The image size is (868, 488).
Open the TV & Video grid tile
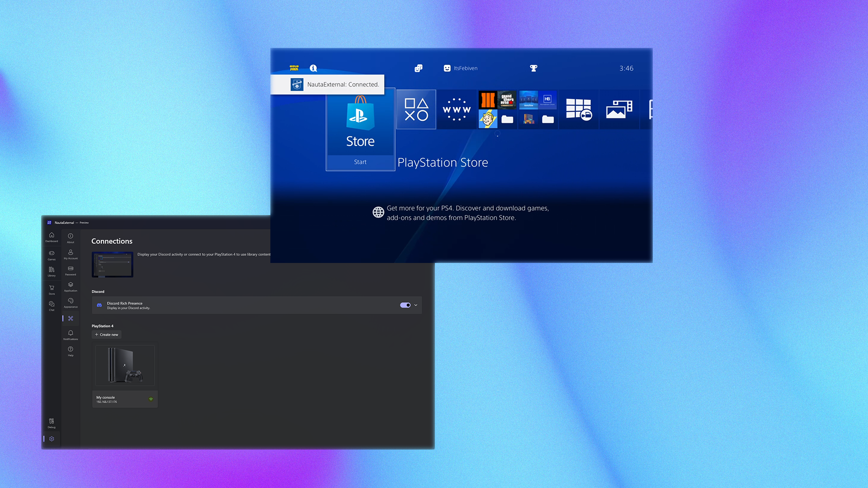coord(579,109)
